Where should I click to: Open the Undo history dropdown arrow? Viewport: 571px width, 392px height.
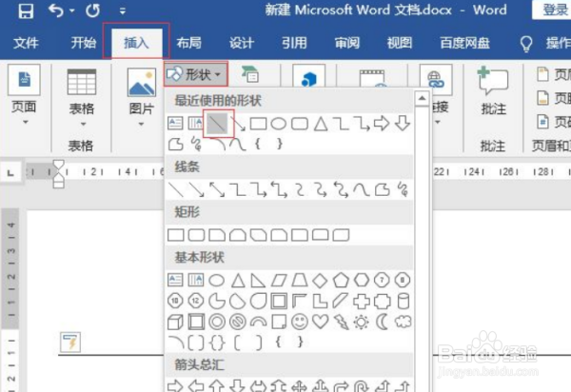(72, 10)
